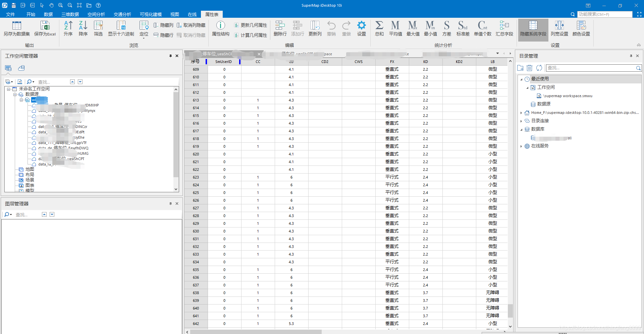Switch to the 空间分析 ribbon tab
Image resolution: width=644 pixels, height=334 pixels.
96,14
